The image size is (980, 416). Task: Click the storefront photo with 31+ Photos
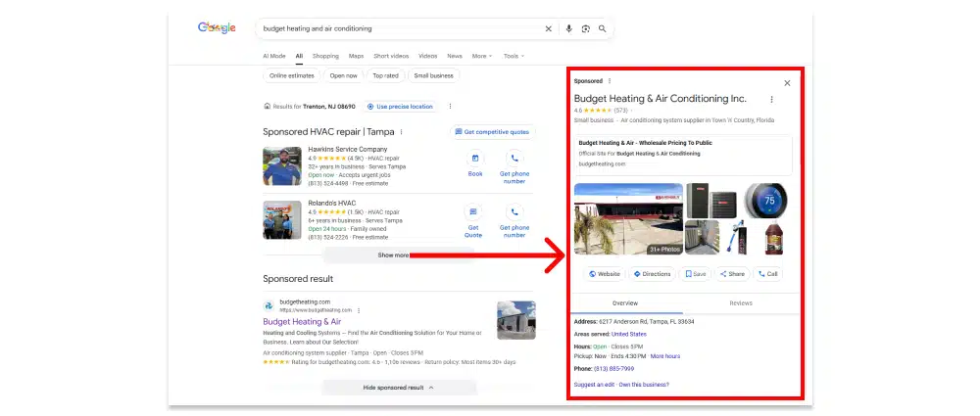tap(628, 219)
